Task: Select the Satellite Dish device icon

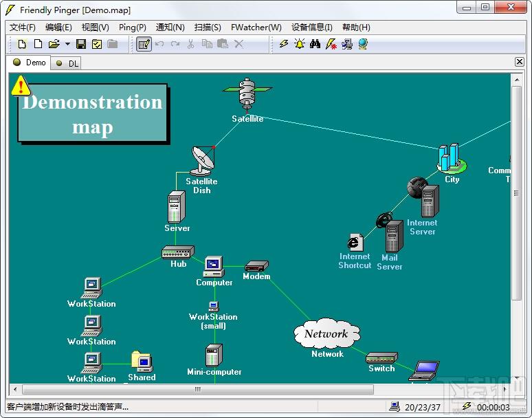Action: click(203, 161)
